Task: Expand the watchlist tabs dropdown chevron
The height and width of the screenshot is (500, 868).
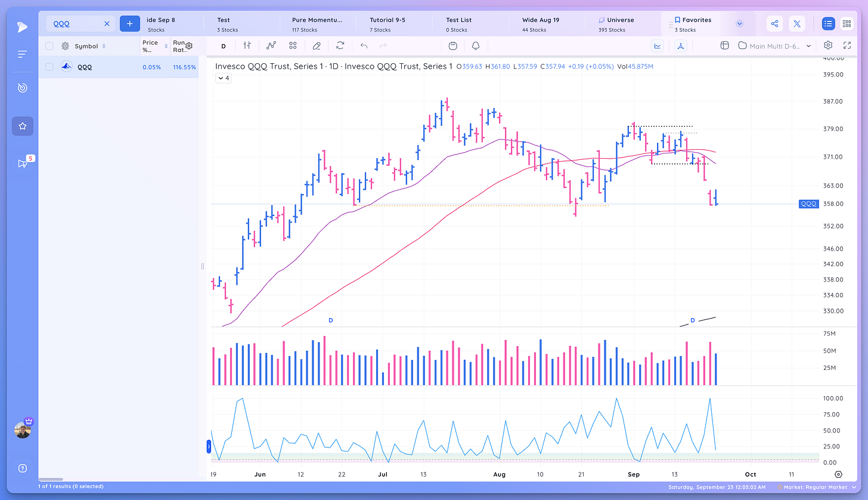Action: [x=739, y=24]
